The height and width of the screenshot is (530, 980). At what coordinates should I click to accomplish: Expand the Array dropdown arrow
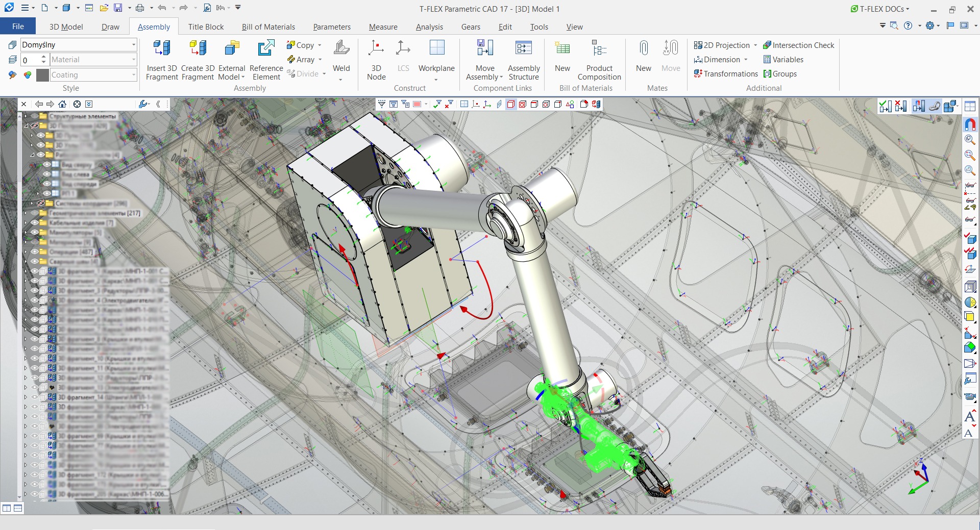coord(320,60)
